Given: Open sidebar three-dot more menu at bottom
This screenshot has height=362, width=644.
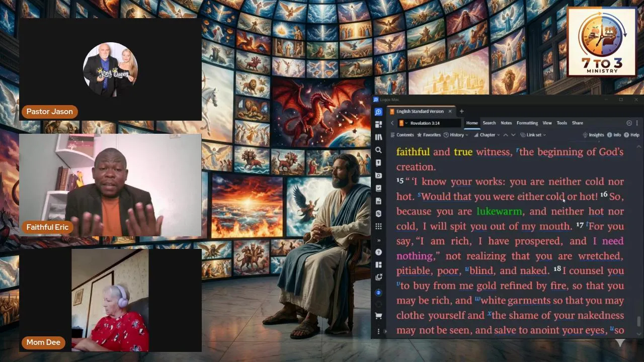Looking at the screenshot, I should coord(378,331).
